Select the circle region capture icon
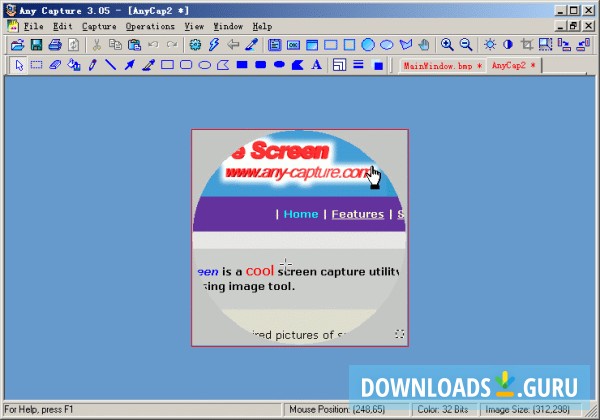The height and width of the screenshot is (420, 600). coord(368,45)
